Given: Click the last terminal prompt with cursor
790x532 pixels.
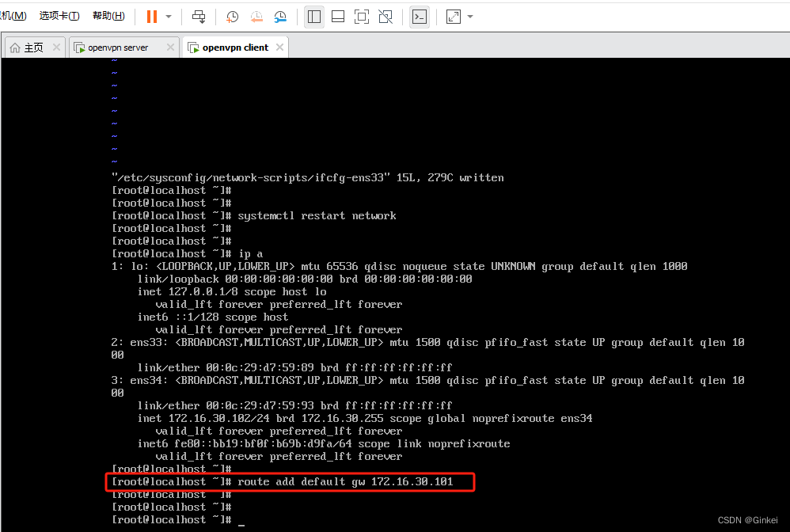Looking at the screenshot, I should (178, 519).
